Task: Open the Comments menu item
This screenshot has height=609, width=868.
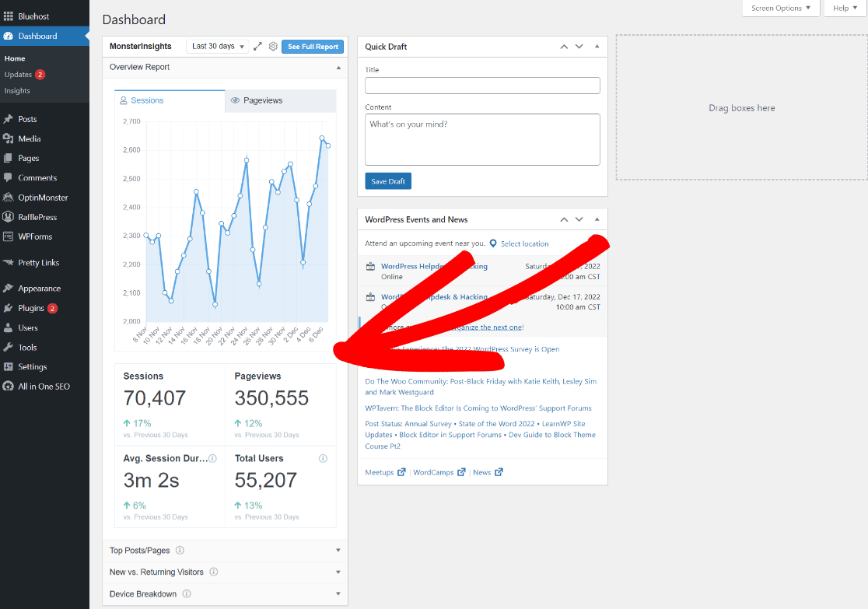Action: (x=38, y=177)
